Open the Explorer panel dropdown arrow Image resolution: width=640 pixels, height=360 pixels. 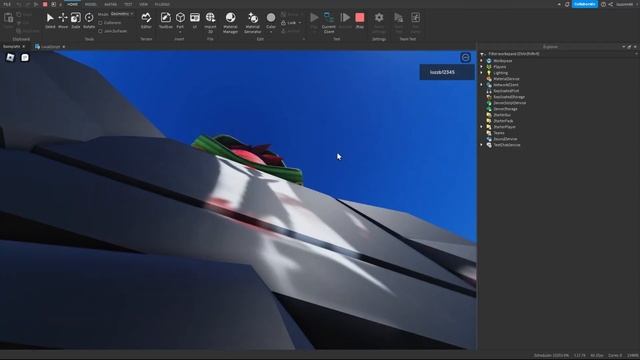pyautogui.click(x=623, y=47)
